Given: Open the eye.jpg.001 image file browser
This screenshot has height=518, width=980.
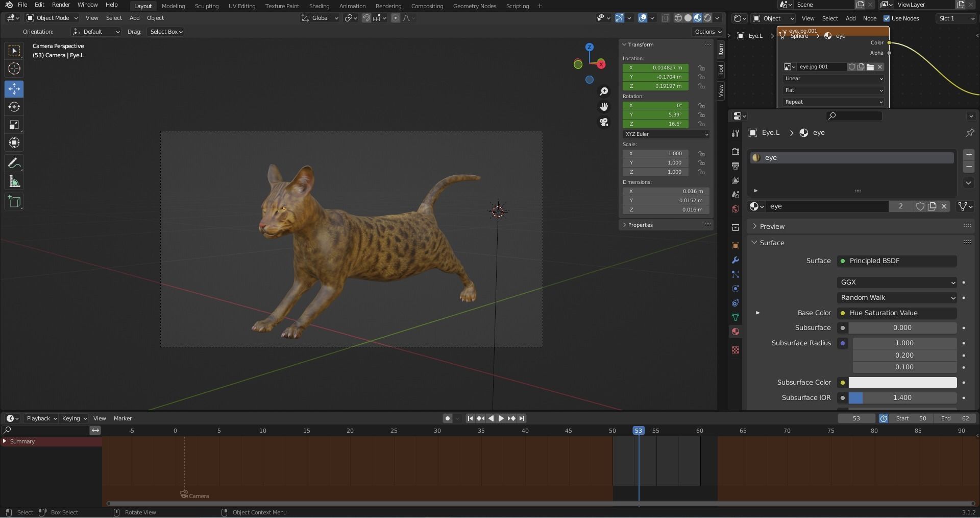Looking at the screenshot, I should coord(871,67).
